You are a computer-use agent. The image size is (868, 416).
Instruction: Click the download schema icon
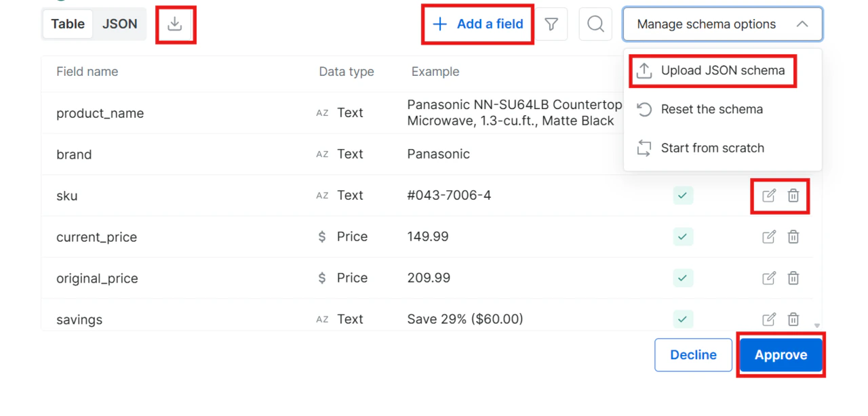pyautogui.click(x=175, y=24)
